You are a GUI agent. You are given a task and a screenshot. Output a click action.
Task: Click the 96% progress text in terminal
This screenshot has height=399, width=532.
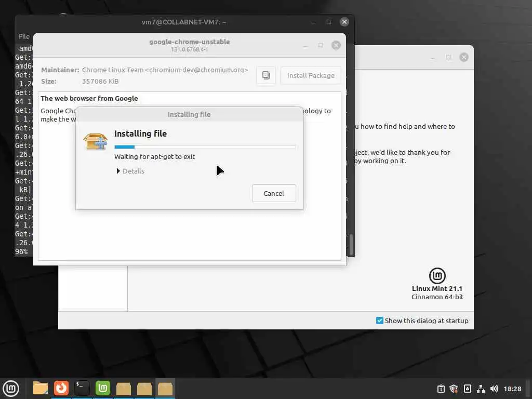[21, 252]
